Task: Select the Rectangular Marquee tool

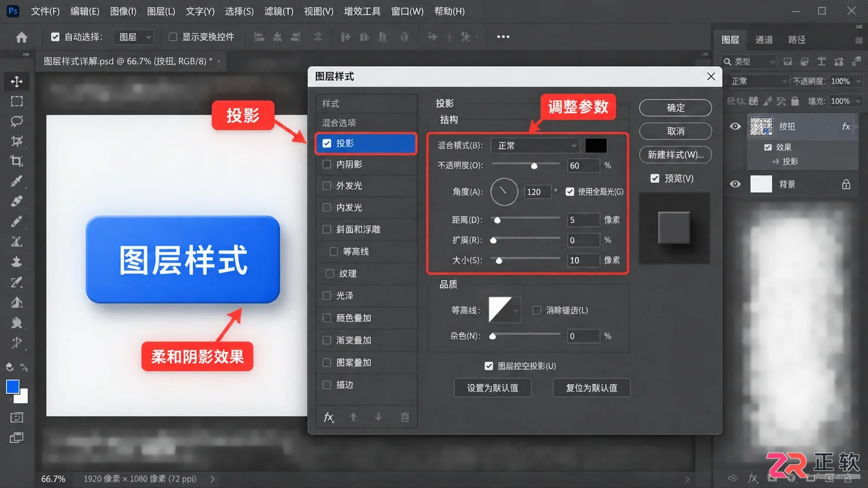Action: [17, 101]
